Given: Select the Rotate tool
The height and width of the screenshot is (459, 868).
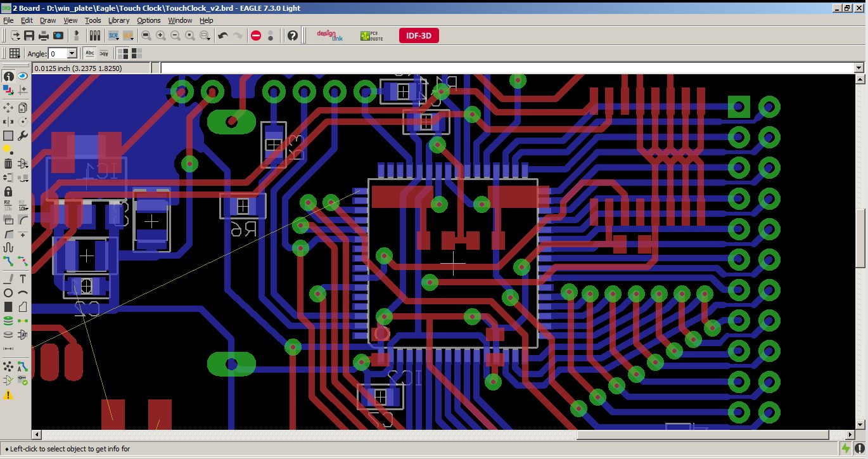Looking at the screenshot, I should click(x=23, y=121).
